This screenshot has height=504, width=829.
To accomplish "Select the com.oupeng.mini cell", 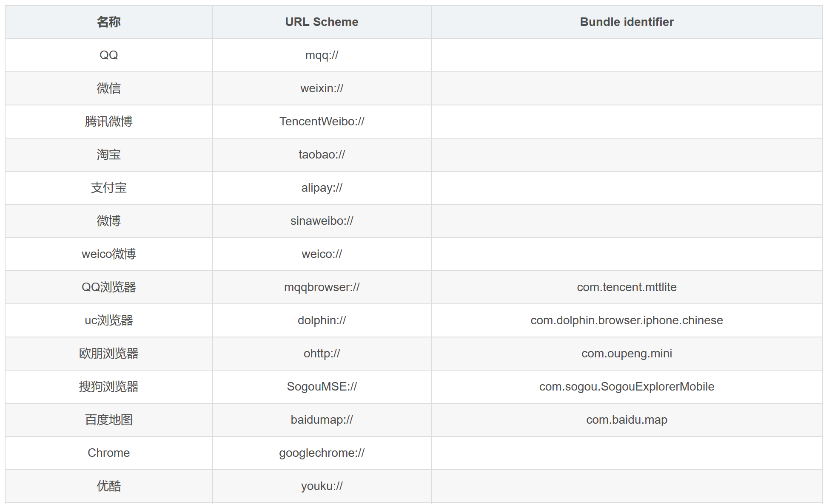I will 627,354.
